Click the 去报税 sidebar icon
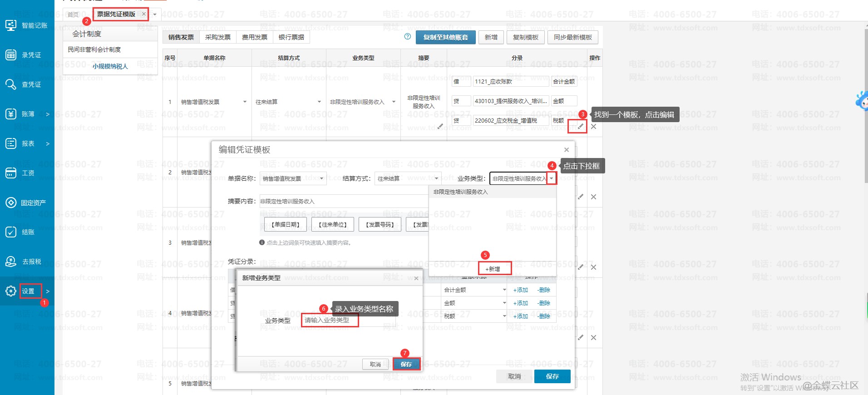Screen dimensions: 868x395 [x=11, y=262]
